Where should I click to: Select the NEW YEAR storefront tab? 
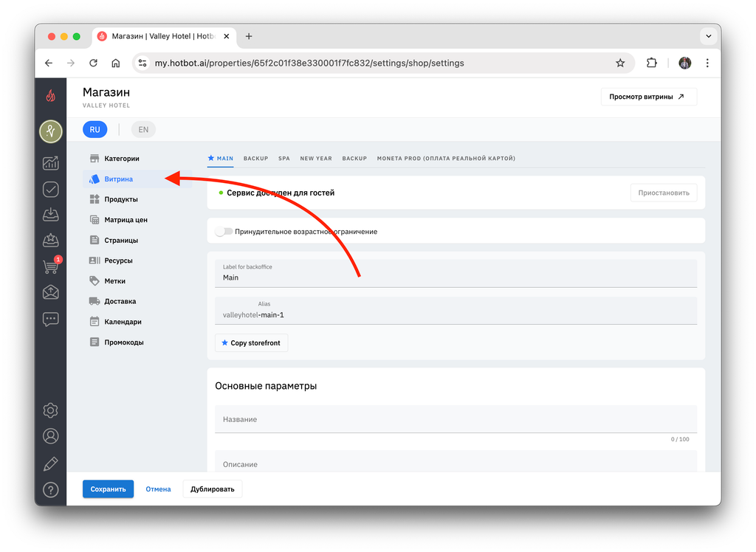point(316,159)
